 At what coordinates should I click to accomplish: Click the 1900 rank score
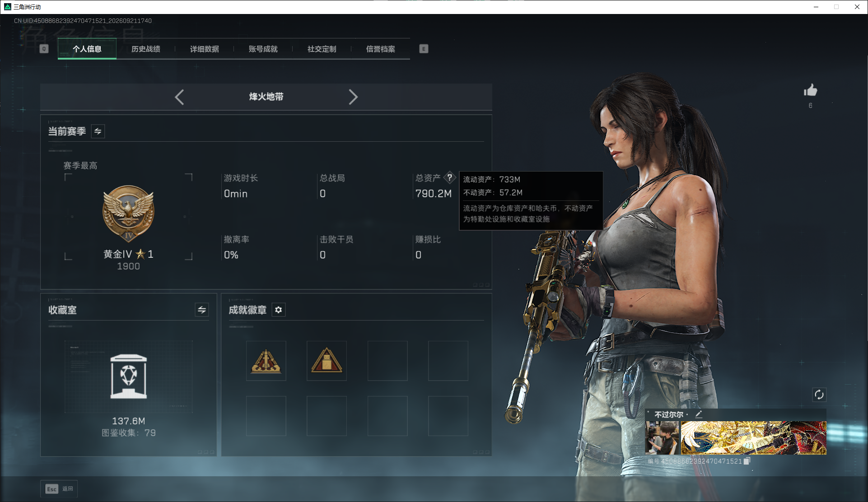coord(129,266)
